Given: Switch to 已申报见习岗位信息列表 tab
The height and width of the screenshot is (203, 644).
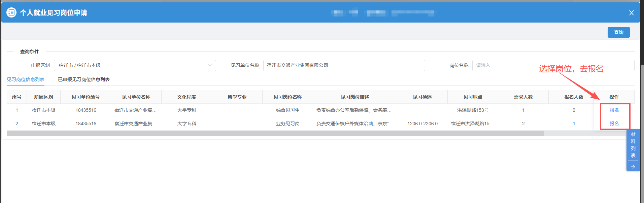Looking at the screenshot, I should (84, 79).
